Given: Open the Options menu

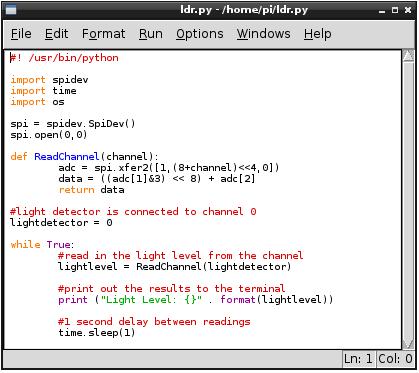Looking at the screenshot, I should [200, 34].
